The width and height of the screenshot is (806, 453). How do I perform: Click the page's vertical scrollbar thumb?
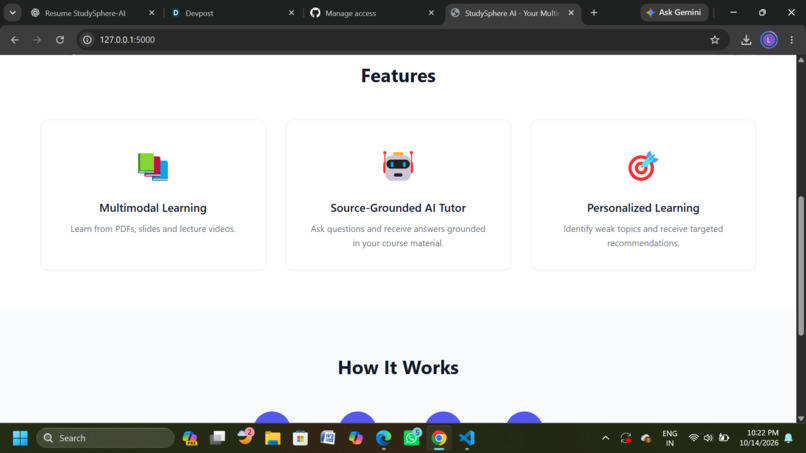click(x=801, y=265)
